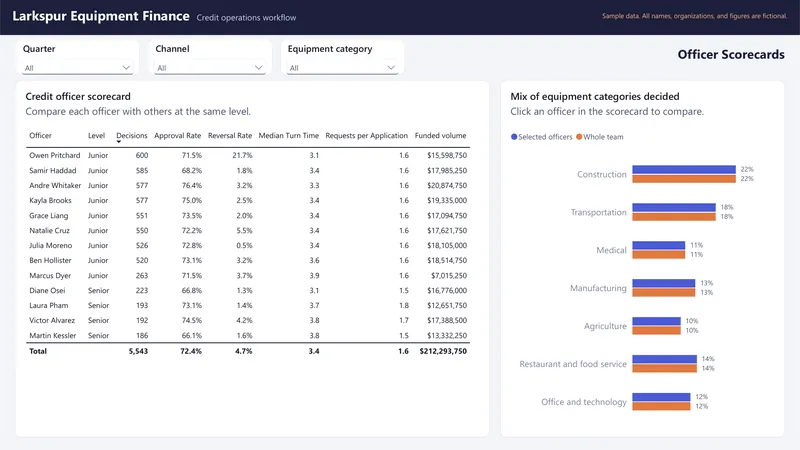
Task: Sort by the Level column header
Action: [x=96, y=135]
